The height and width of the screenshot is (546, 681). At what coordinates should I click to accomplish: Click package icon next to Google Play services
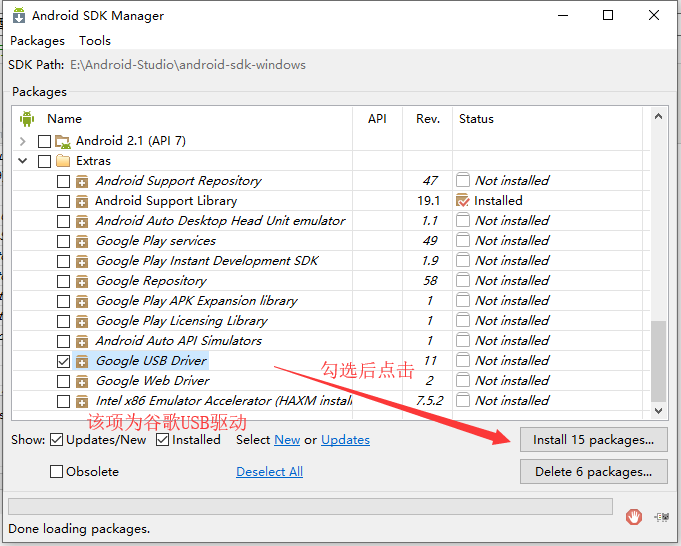[x=82, y=241]
